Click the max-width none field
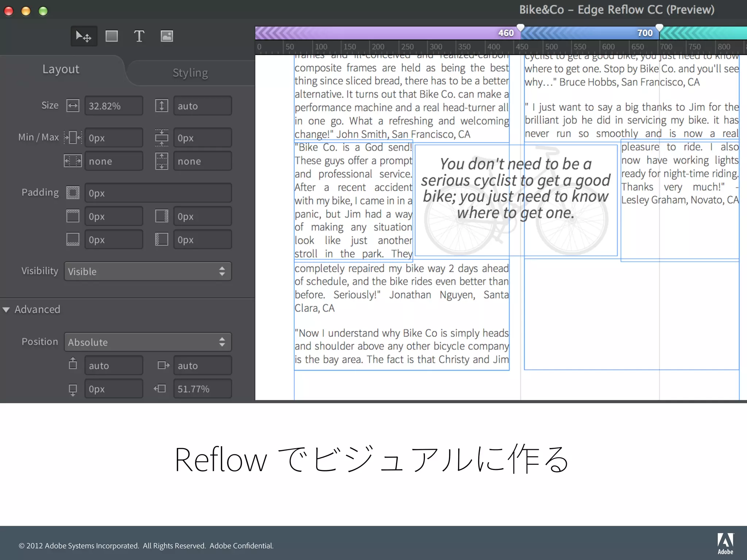 (114, 161)
